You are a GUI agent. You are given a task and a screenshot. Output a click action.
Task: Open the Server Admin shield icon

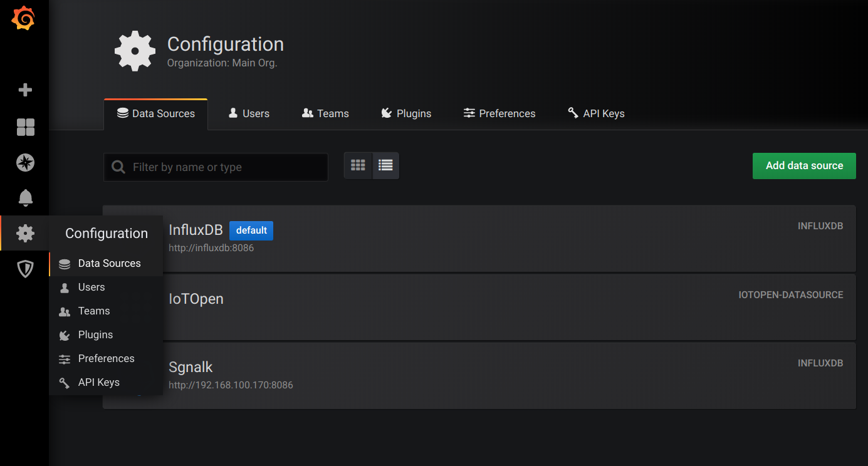click(25, 269)
